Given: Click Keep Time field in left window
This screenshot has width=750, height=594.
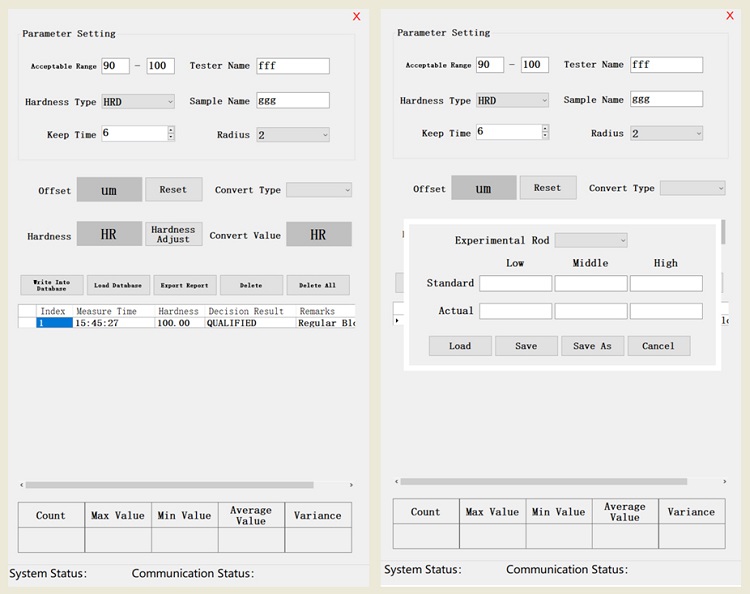Looking at the screenshot, I should tap(134, 133).
